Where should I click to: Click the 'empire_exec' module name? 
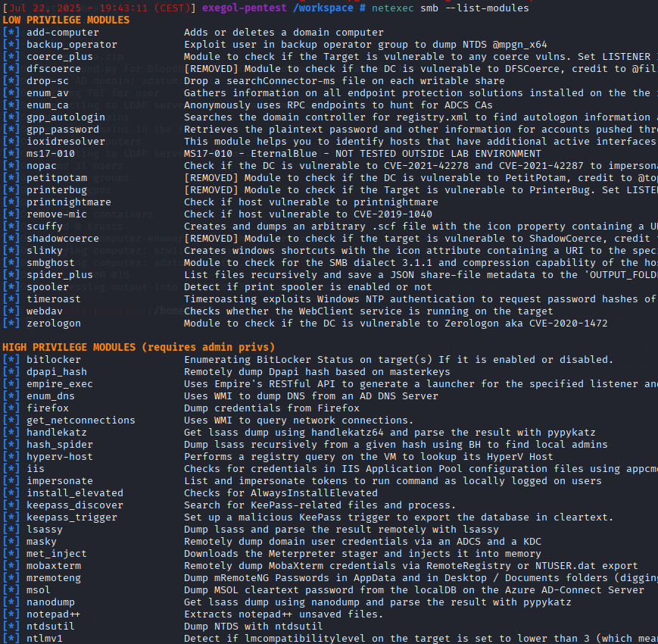[x=60, y=384]
